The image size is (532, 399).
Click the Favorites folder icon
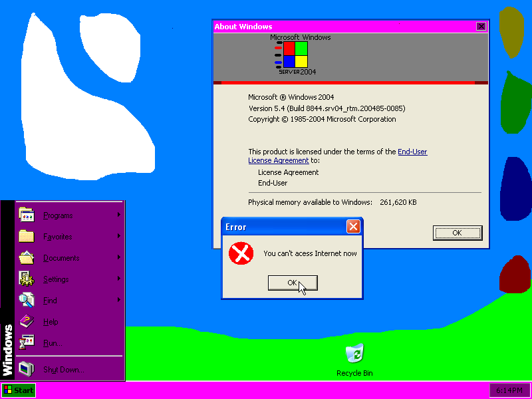coord(27,236)
